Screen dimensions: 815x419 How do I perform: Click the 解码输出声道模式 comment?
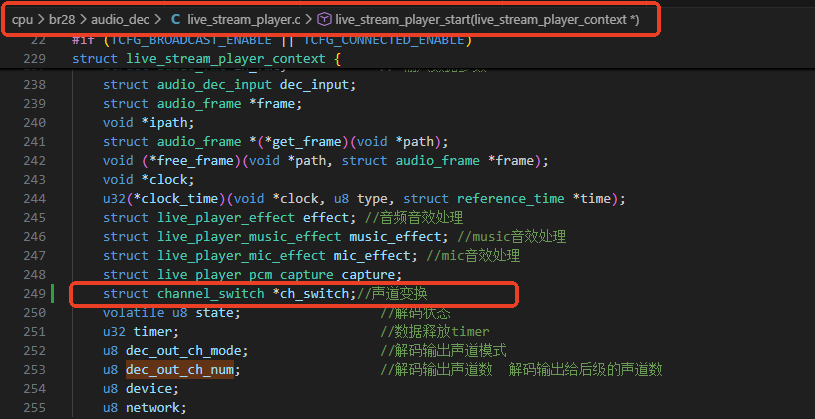click(443, 350)
